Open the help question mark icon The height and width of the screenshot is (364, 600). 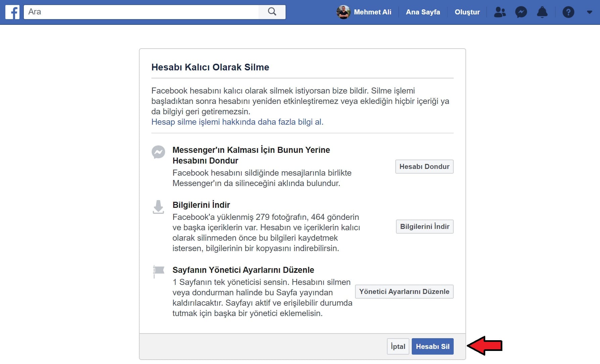pyautogui.click(x=568, y=12)
